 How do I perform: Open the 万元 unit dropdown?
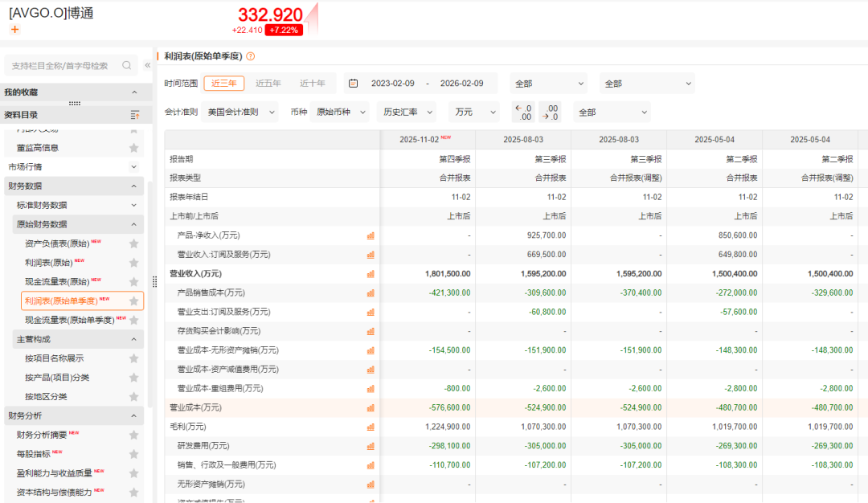coord(476,112)
